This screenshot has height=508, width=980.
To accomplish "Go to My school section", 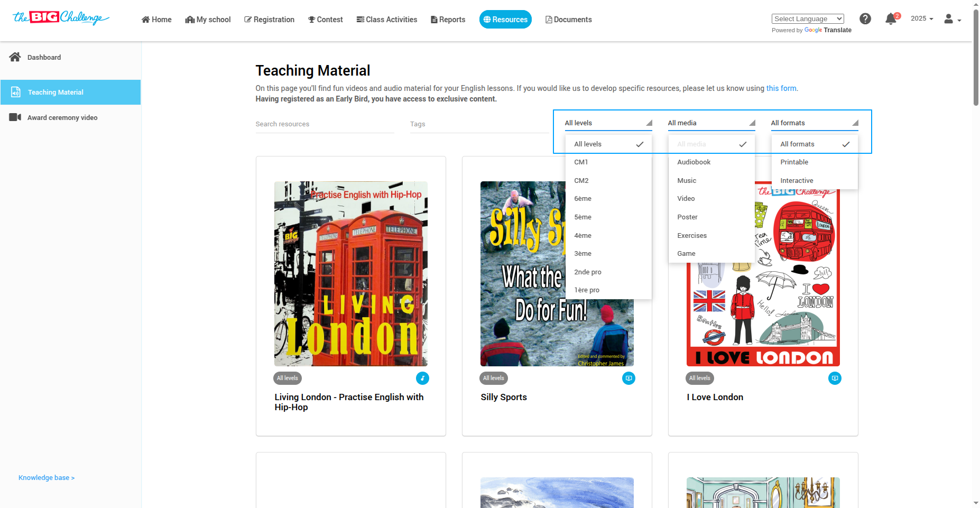I will click(208, 20).
